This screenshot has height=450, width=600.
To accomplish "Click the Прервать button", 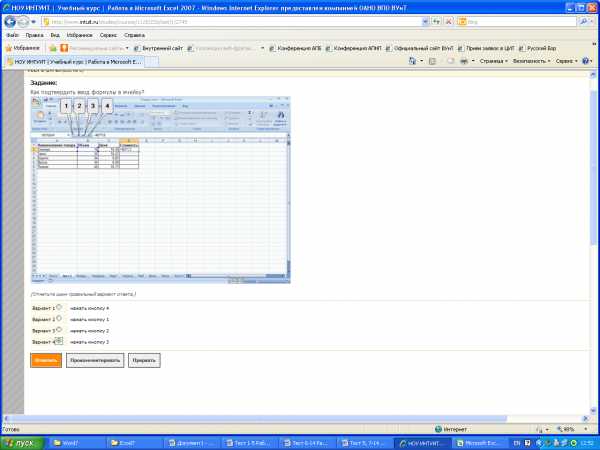I will point(144,360).
